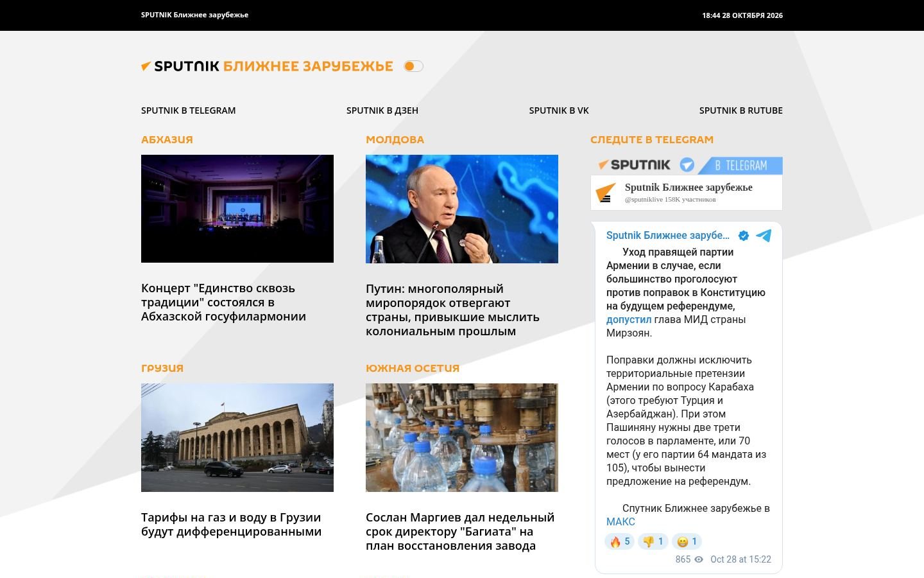Follow the МАКС link in the post
The width and height of the screenshot is (924, 578).
620,522
